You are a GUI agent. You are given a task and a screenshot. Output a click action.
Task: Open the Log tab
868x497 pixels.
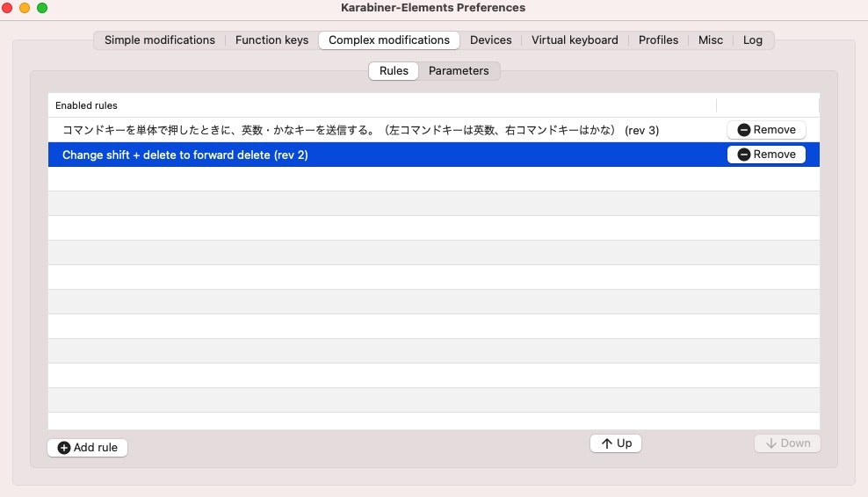pyautogui.click(x=752, y=40)
